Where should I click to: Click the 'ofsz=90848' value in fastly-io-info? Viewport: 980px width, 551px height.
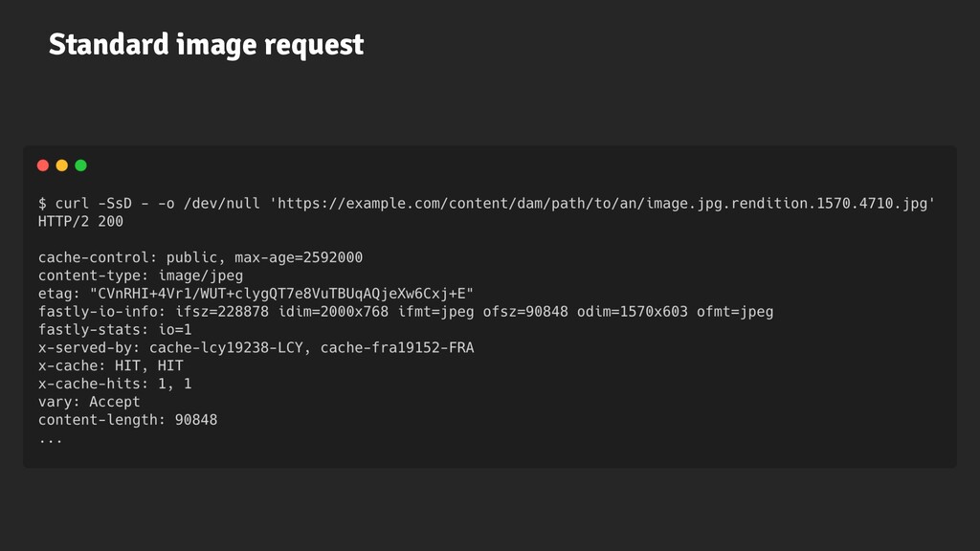pos(525,312)
